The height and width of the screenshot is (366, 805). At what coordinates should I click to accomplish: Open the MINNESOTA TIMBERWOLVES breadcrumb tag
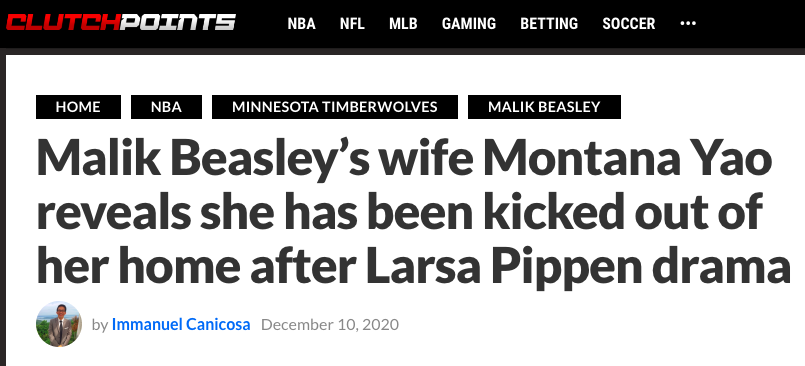pos(335,107)
